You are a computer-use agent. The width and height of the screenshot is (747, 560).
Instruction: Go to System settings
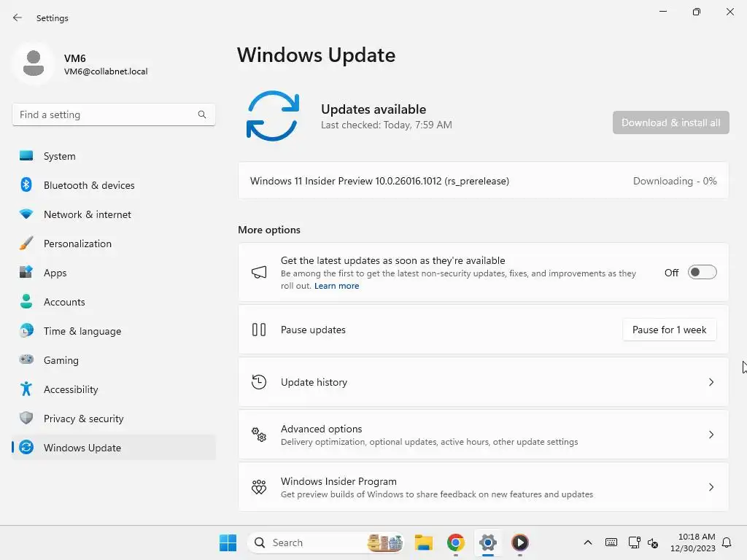[114, 156]
